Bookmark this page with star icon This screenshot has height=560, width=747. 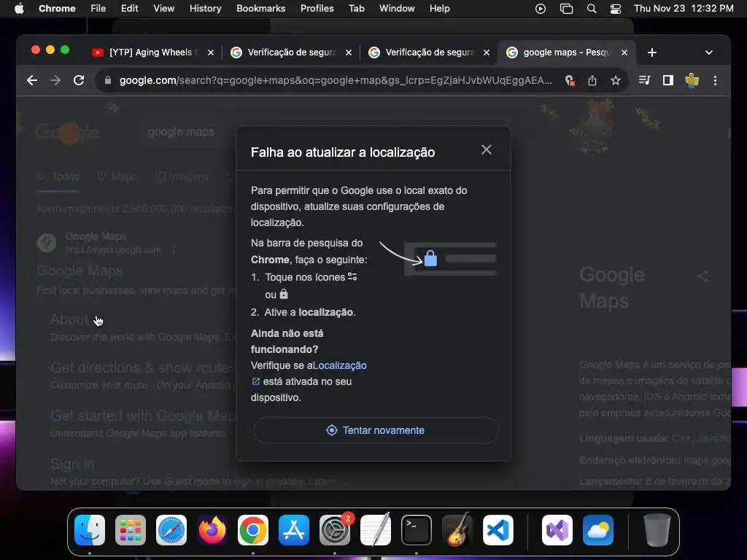tap(616, 80)
